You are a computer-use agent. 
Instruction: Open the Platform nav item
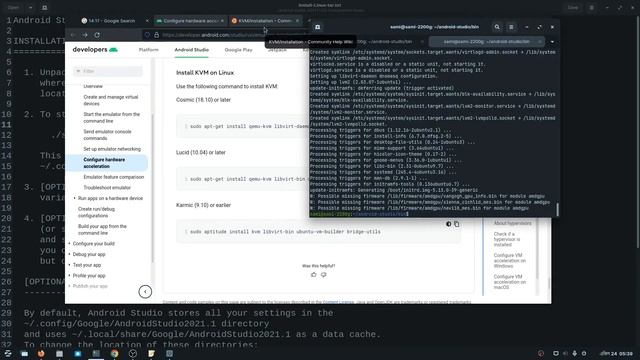point(149,50)
